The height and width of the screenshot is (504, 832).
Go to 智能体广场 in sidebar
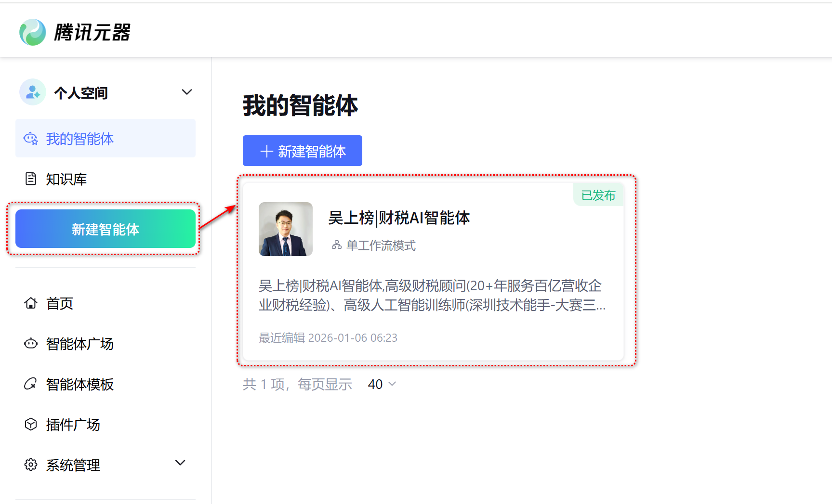[x=79, y=344]
